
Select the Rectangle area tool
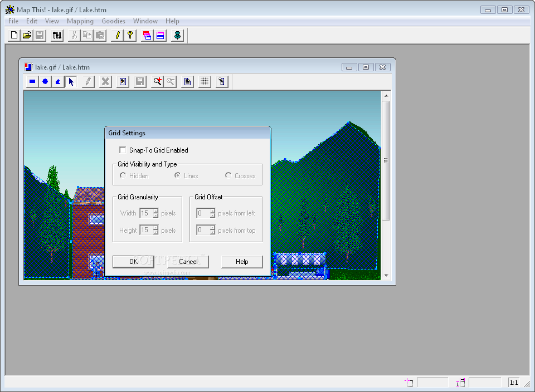click(x=32, y=82)
